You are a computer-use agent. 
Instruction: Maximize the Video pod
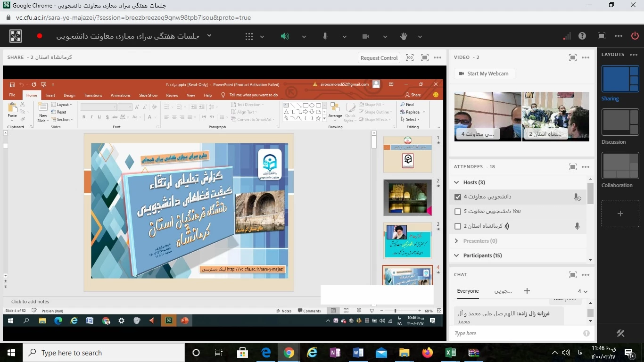click(572, 58)
